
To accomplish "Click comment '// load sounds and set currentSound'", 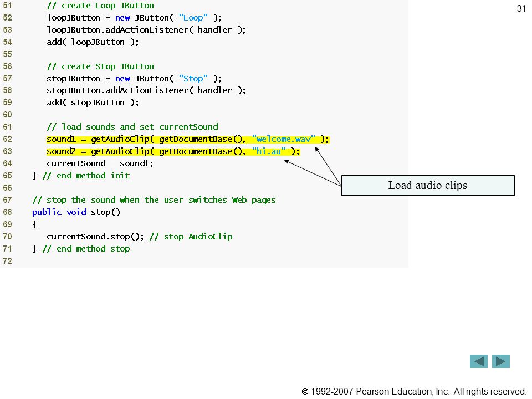I will (x=132, y=127).
